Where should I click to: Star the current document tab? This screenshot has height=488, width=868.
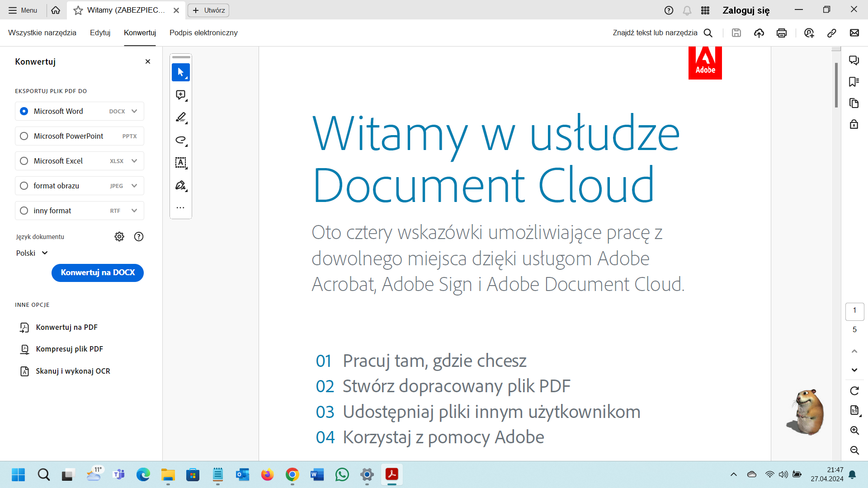(x=78, y=10)
